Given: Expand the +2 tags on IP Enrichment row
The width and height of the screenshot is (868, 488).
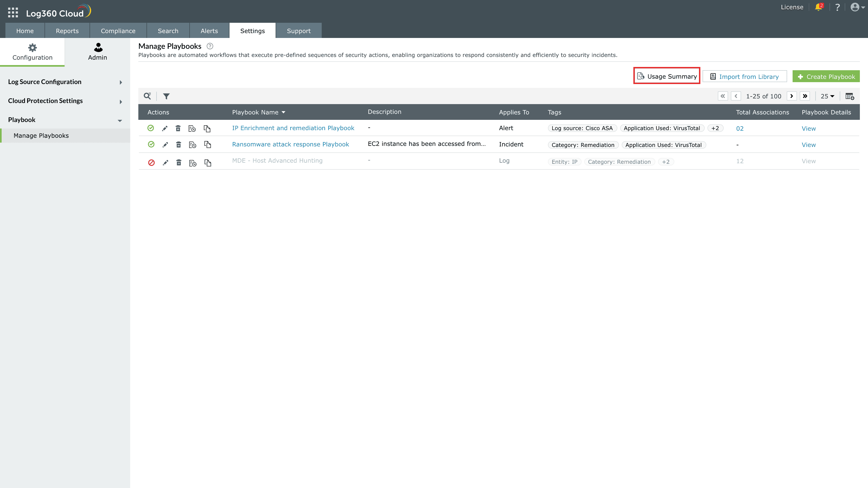Looking at the screenshot, I should click(715, 128).
